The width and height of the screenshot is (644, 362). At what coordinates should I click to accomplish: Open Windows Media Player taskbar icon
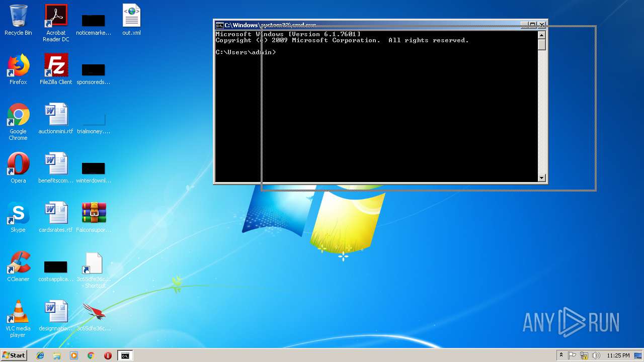pyautogui.click(x=74, y=355)
